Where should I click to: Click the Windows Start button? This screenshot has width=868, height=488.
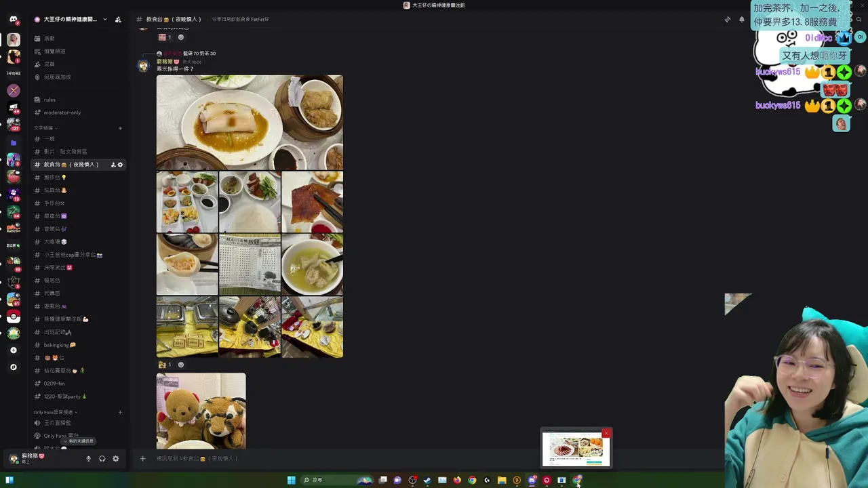[291, 480]
